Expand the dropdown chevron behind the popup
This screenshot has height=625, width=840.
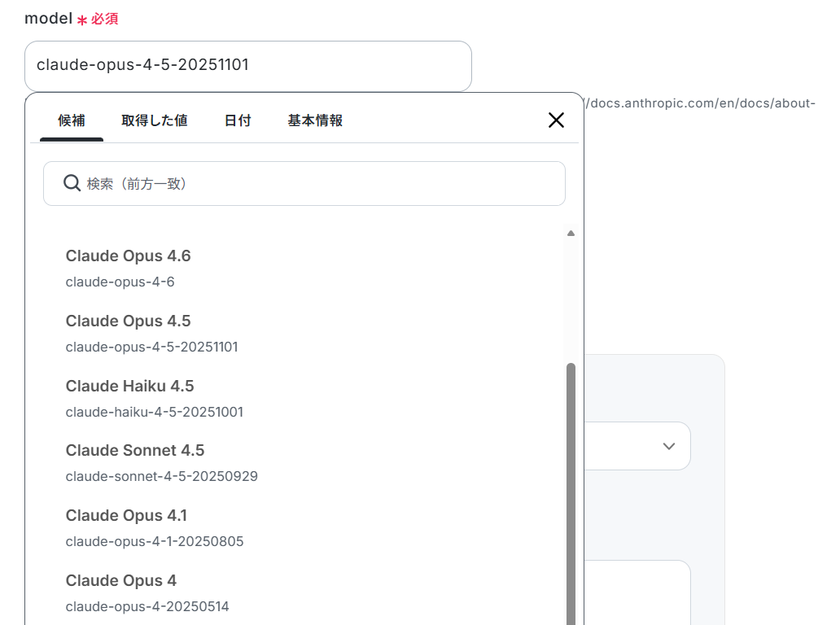click(x=668, y=446)
